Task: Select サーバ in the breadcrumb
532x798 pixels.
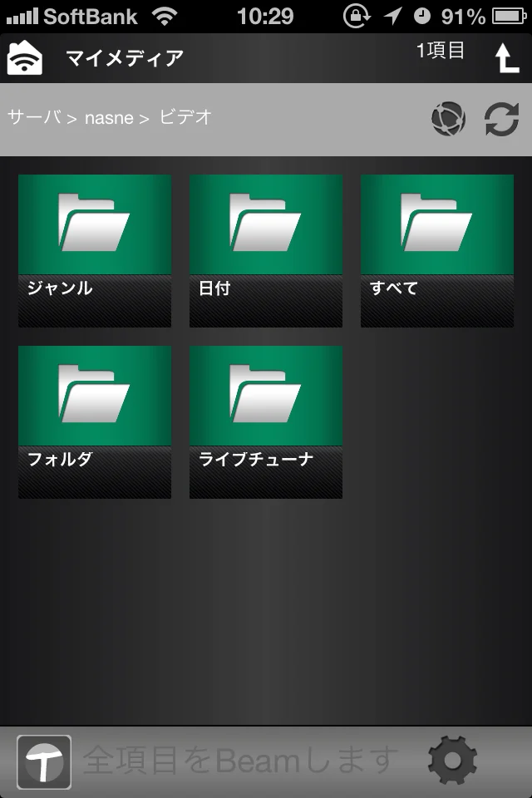Action: 35,117
